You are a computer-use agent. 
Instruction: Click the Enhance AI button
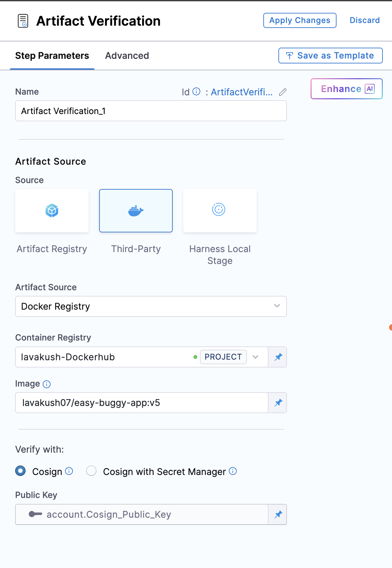click(347, 89)
